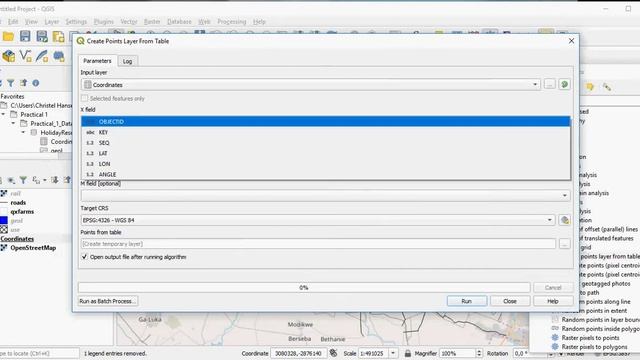Viewport: 640px width, 360px height.
Task: Click the New Spatialite Layer feather icon
Action: click(42, 56)
